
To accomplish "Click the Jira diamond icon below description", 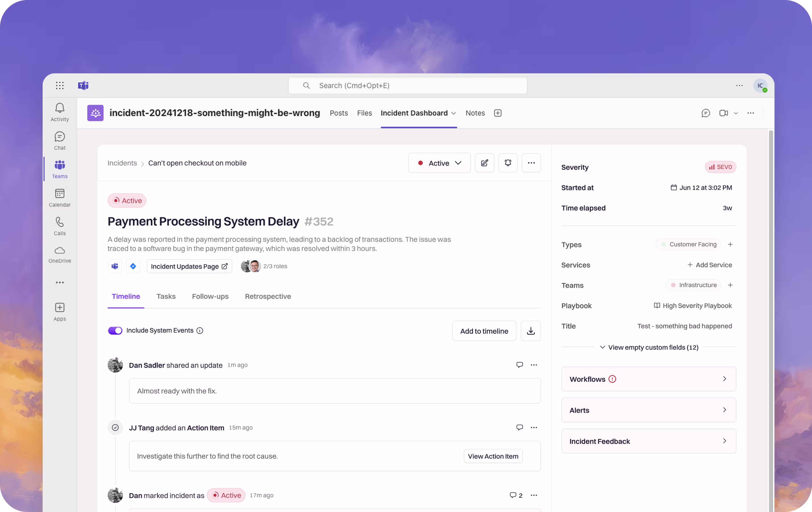I will click(133, 267).
